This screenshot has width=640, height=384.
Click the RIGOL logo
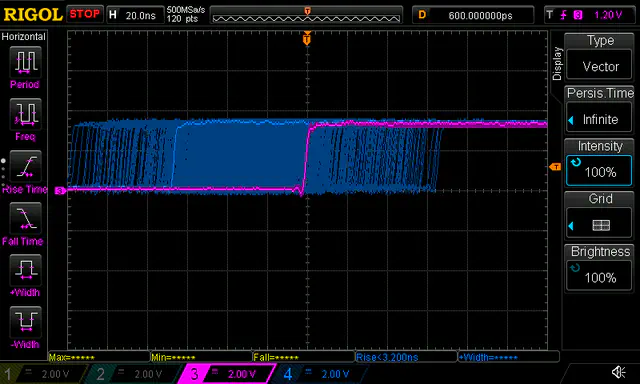(33, 15)
